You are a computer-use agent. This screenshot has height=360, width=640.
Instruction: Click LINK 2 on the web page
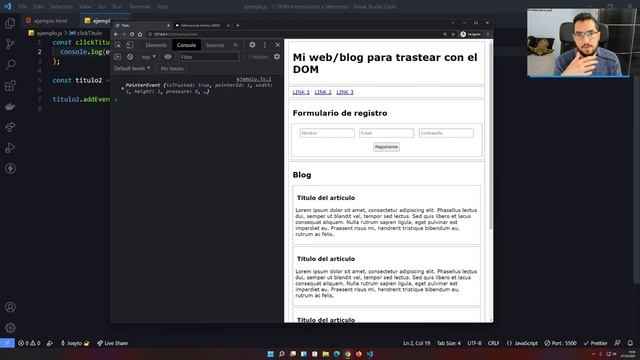323,92
